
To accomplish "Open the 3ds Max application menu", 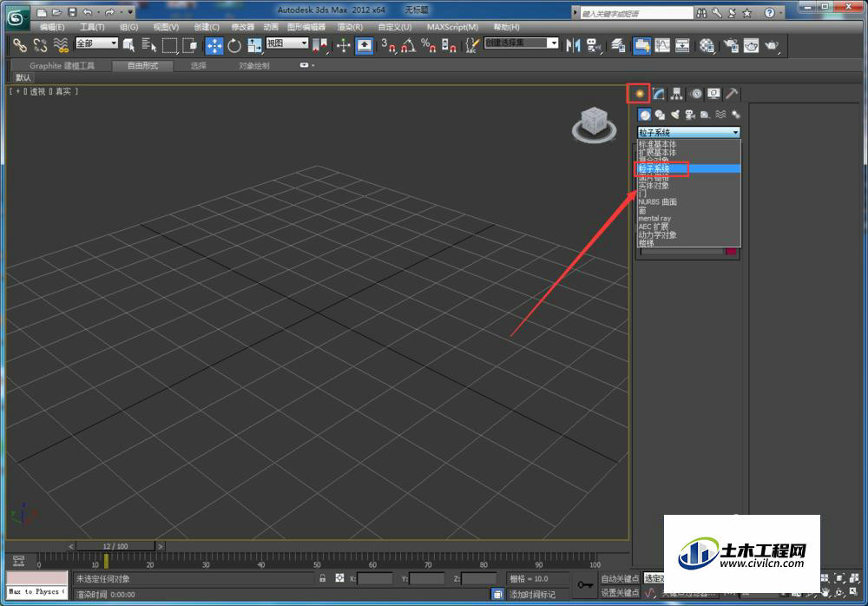I will tap(16, 17).
